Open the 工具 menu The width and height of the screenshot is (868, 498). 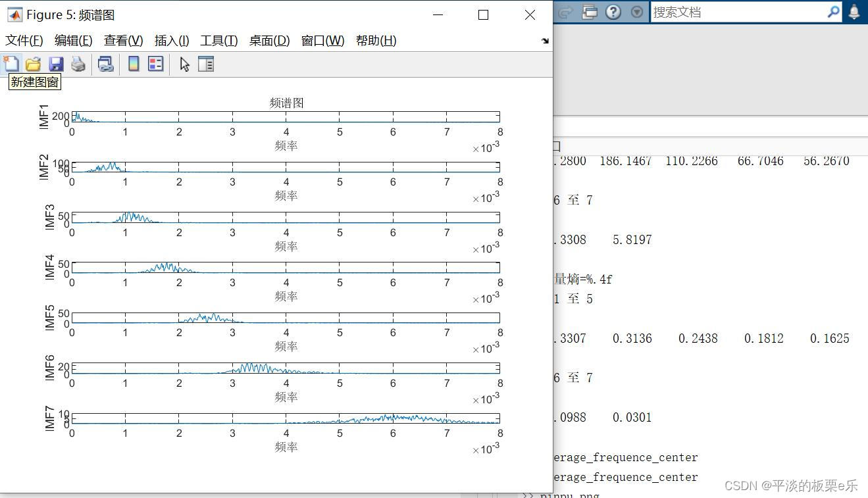(218, 40)
